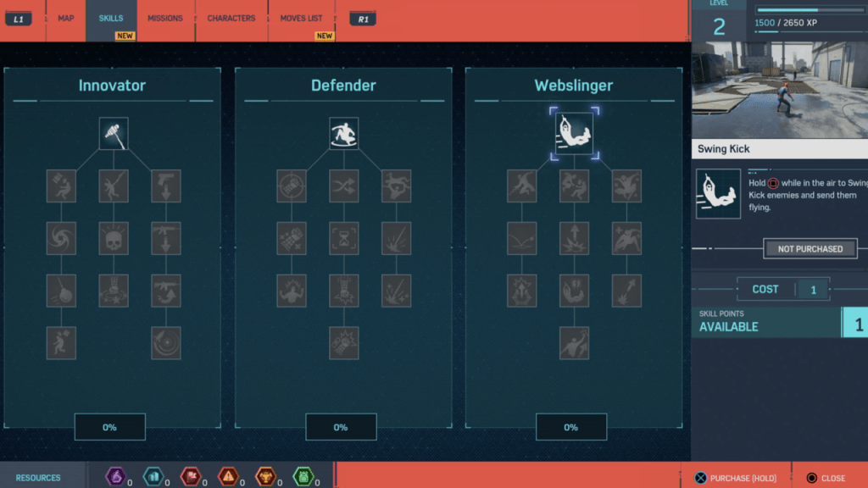Open the Map tab
The width and height of the screenshot is (868, 488).
point(66,19)
